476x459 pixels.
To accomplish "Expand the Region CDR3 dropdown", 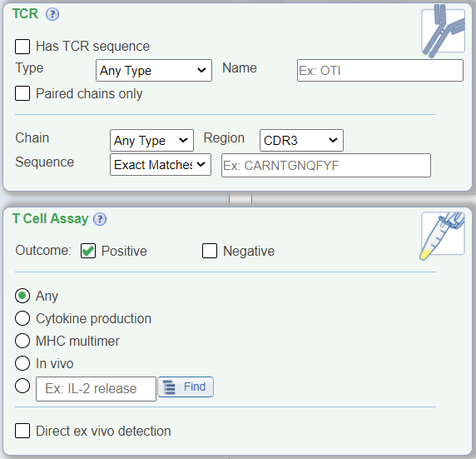I will tap(301, 141).
